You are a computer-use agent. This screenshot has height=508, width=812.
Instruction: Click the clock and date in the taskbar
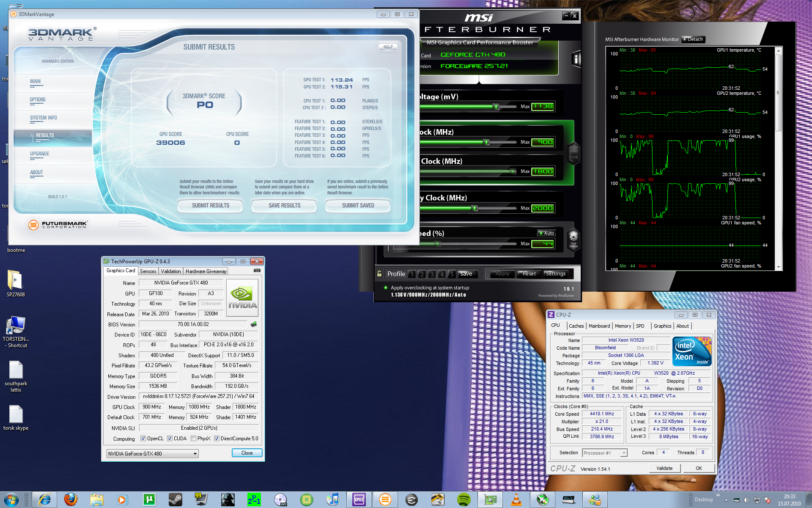point(789,500)
